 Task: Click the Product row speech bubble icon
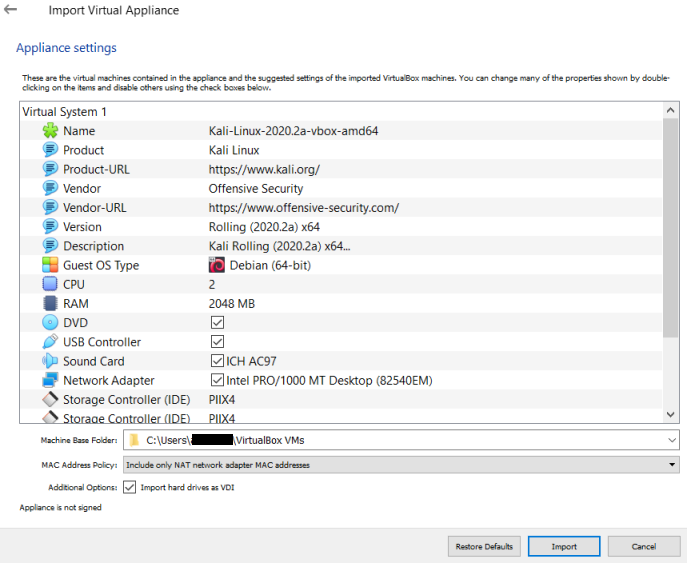(50, 150)
